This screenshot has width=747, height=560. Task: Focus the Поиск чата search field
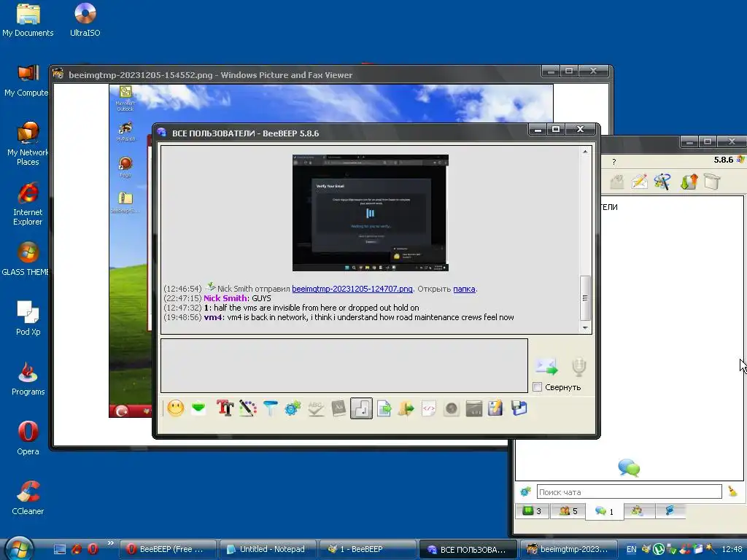tap(629, 492)
